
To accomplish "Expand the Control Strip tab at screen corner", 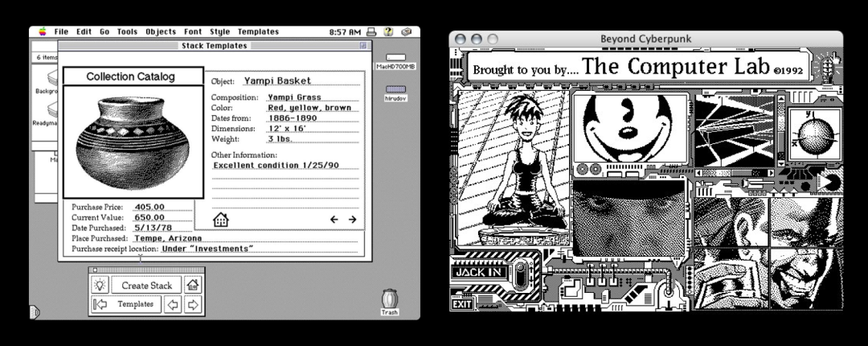I will click(35, 312).
